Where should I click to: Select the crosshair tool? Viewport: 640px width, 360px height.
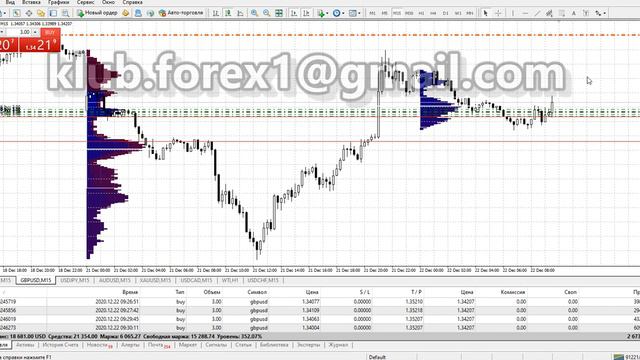pos(498,13)
